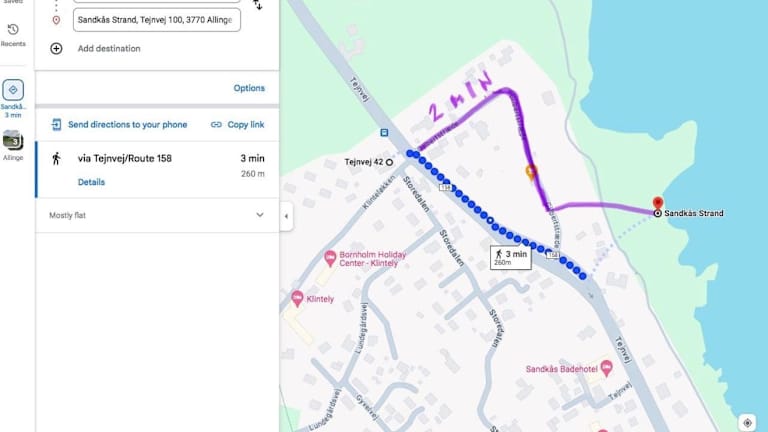Click the 3 min walking time label on map
The height and width of the screenshot is (432, 768).
[511, 257]
